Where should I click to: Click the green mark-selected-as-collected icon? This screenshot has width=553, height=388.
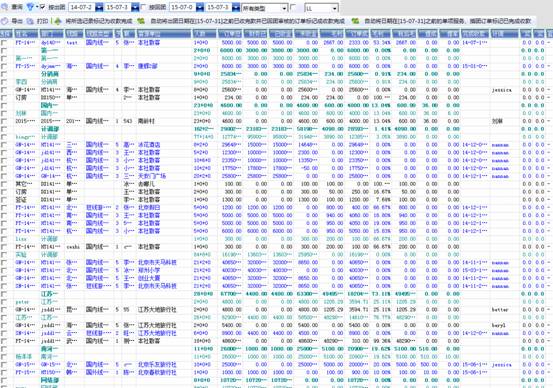click(x=58, y=21)
